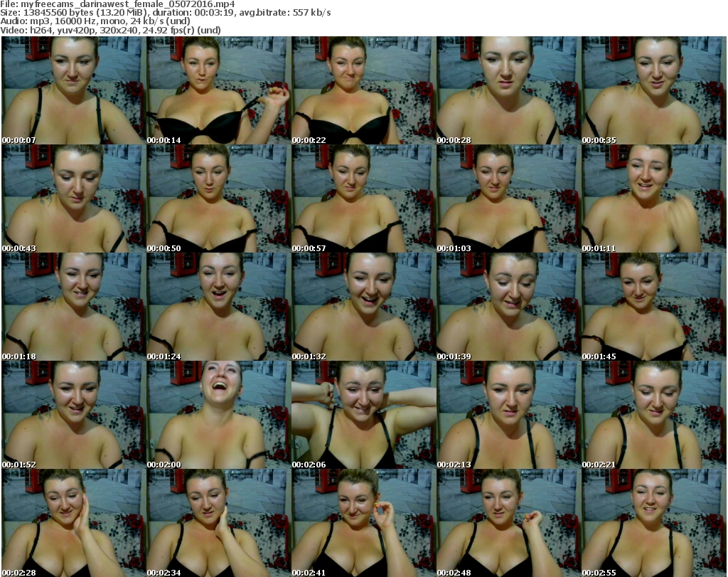Click the 'Audio: mp3, 16000 Hz' line

tap(95, 21)
